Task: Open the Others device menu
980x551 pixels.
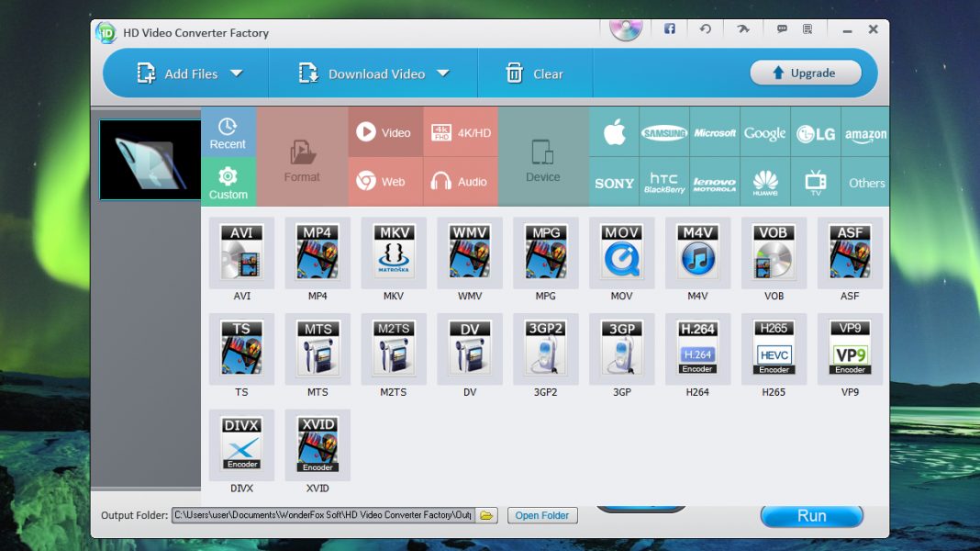Action: point(865,181)
